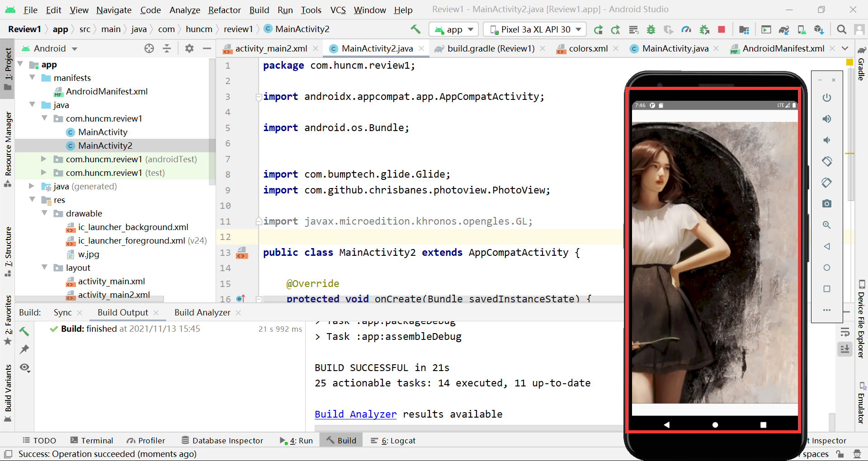The height and width of the screenshot is (461, 868).
Task: Take emulator screenshot with camera icon
Action: (827, 204)
